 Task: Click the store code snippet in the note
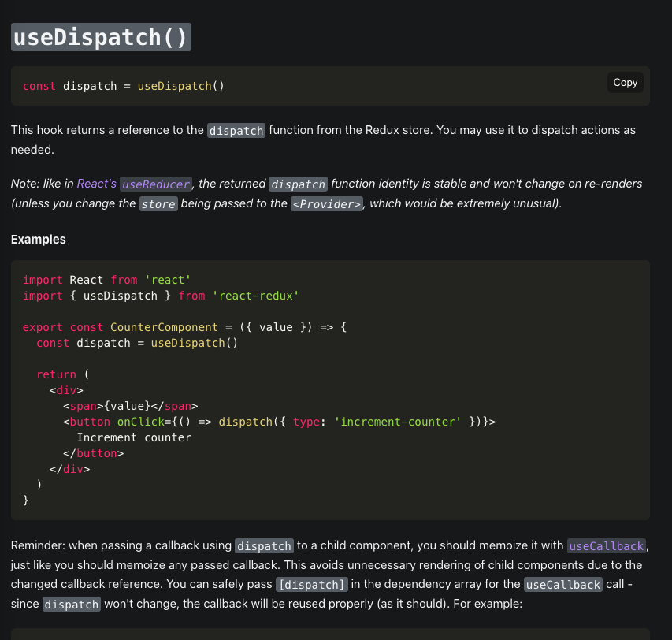(158, 204)
